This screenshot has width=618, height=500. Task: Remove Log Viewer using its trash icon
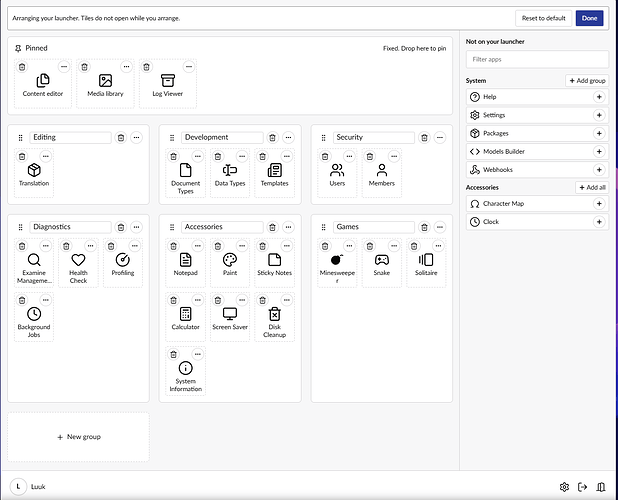click(147, 67)
